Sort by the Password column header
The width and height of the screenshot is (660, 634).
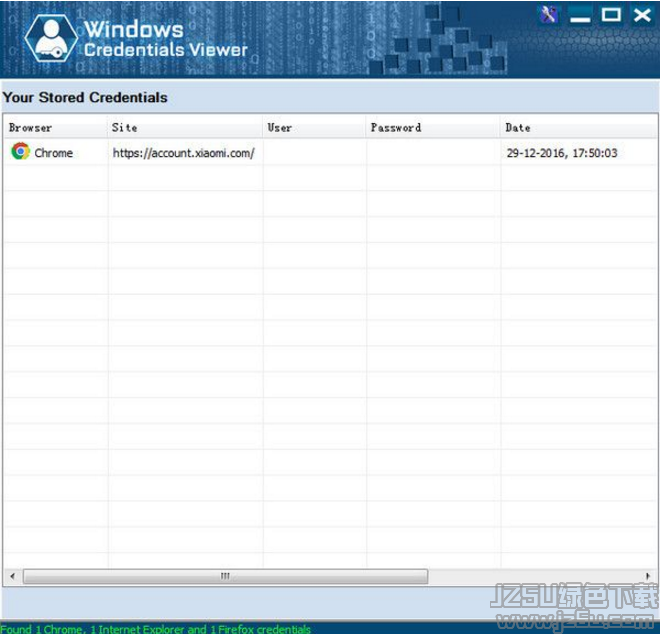tap(433, 128)
